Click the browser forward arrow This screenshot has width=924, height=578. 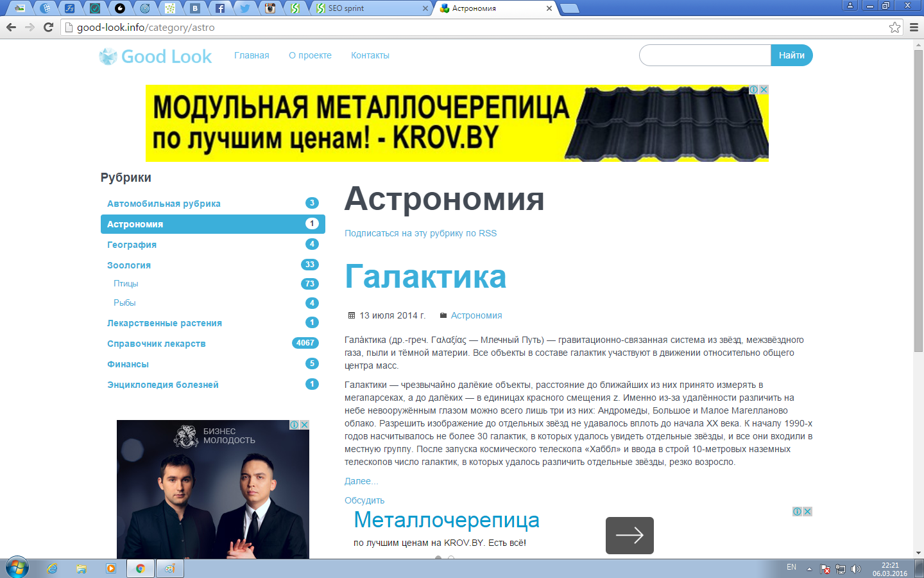point(30,27)
